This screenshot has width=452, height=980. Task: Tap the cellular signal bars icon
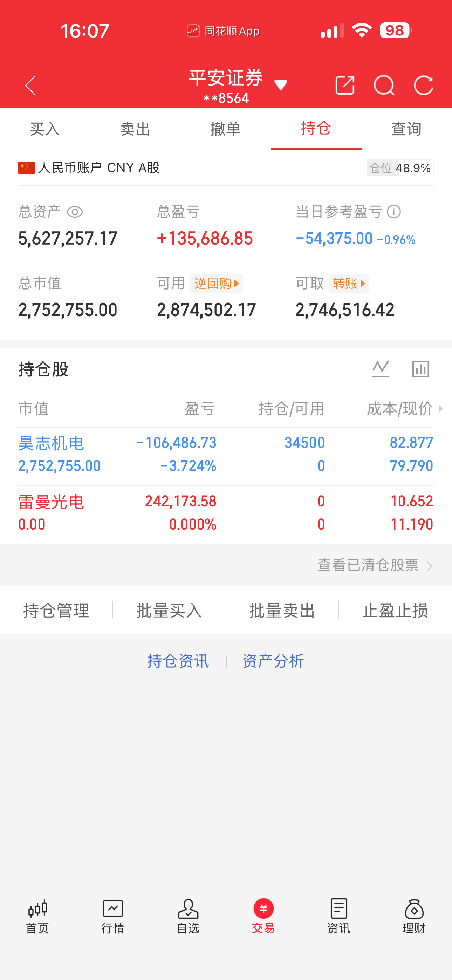pos(332,30)
